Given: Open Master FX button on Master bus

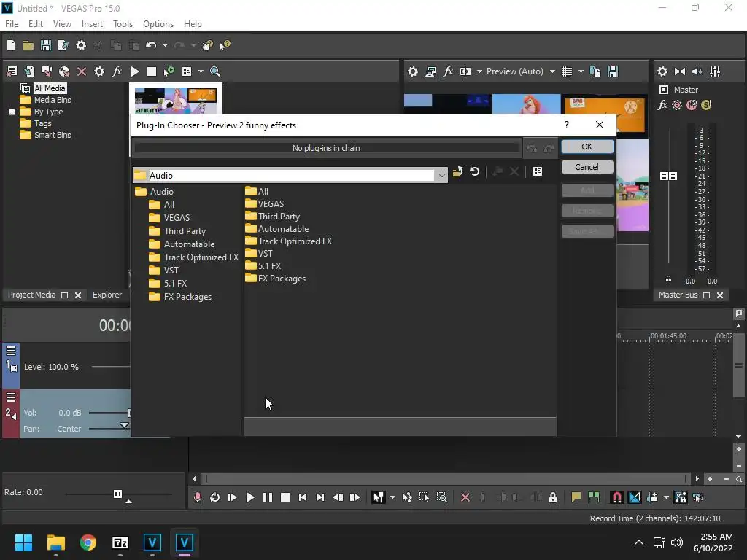Looking at the screenshot, I should pyautogui.click(x=662, y=105).
